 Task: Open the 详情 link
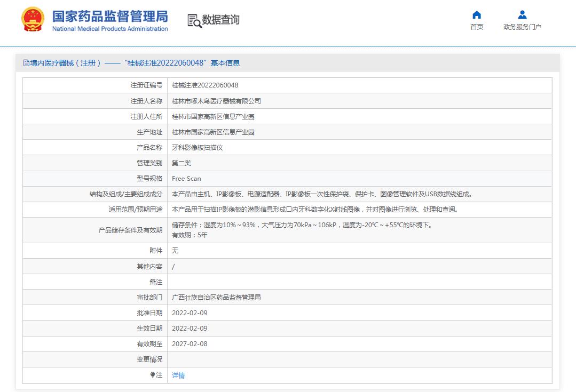[x=178, y=375]
